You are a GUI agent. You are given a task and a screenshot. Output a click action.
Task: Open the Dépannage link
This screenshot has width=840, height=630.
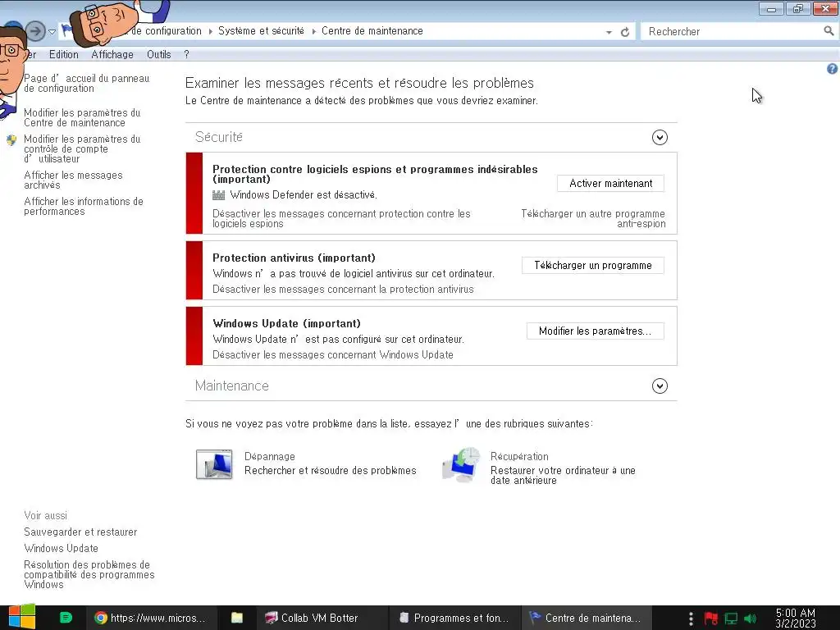(x=269, y=456)
